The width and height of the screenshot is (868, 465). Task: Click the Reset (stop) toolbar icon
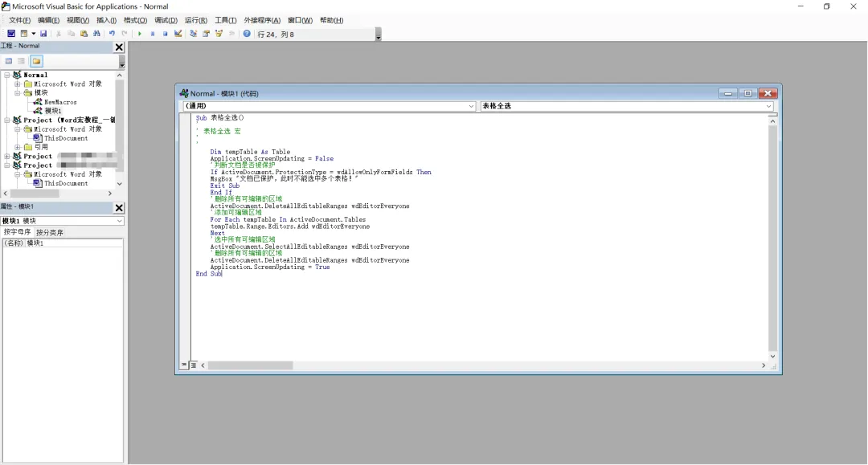tap(165, 34)
